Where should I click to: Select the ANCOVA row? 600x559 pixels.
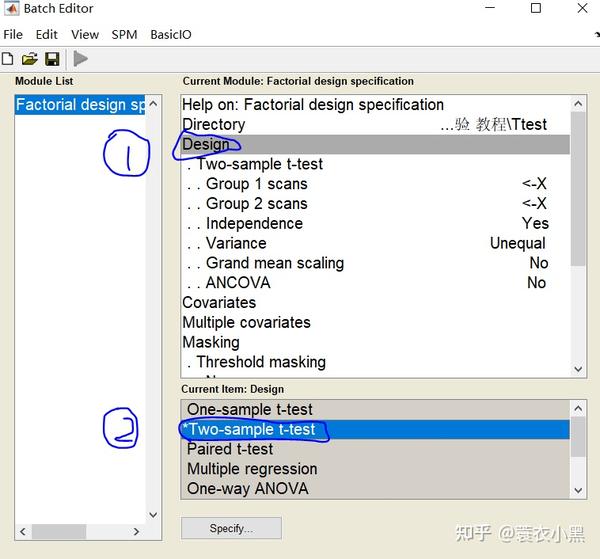375,283
